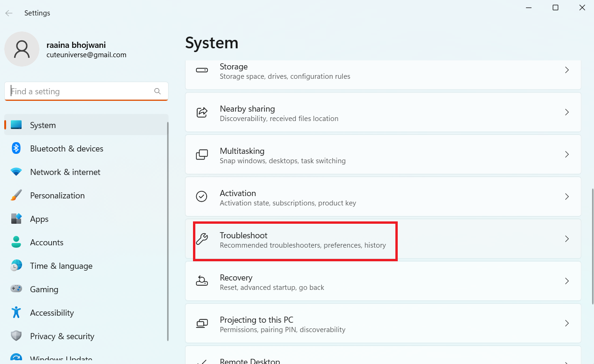
Task: Switch to the Accounts section
Action: (x=46, y=243)
